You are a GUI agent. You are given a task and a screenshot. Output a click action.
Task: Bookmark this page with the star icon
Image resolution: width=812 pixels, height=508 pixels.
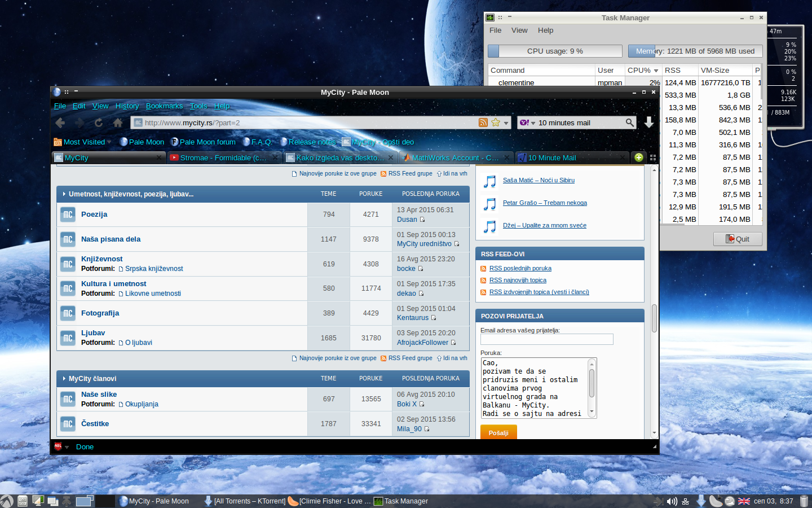(x=496, y=122)
